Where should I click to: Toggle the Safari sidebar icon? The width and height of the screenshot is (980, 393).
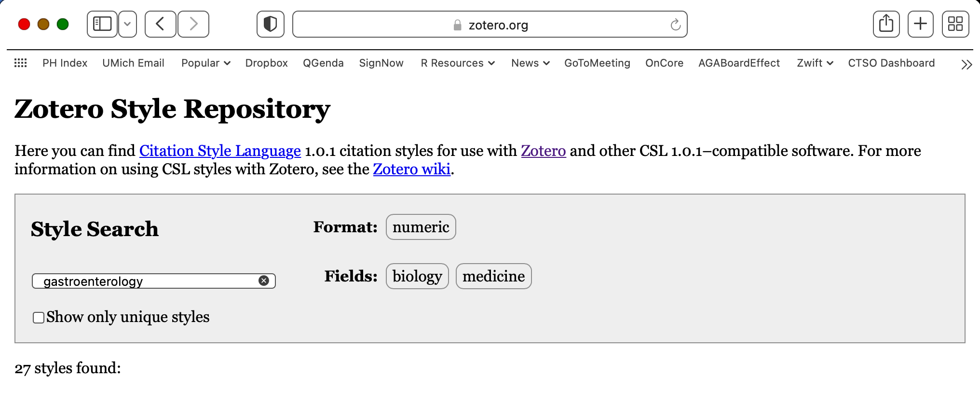click(102, 24)
